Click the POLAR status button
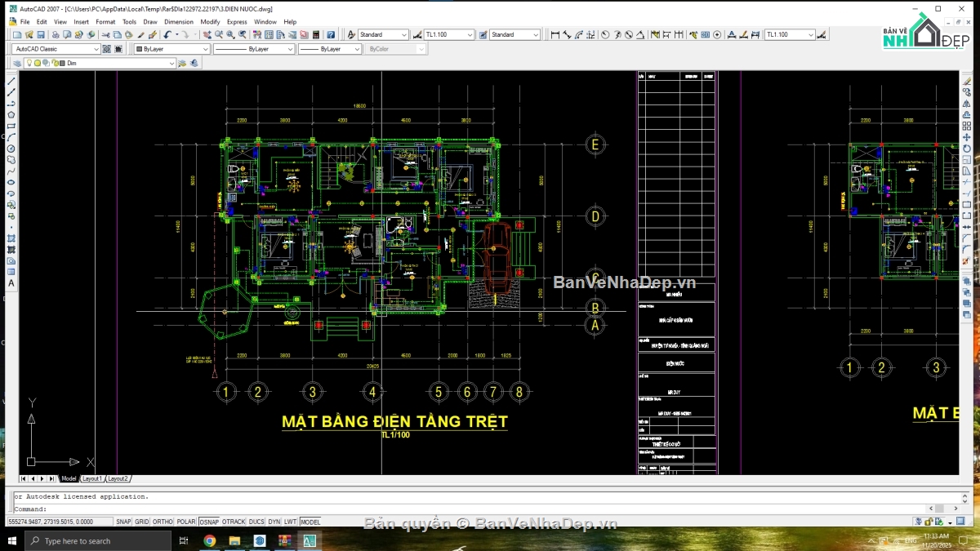The image size is (980, 551). 186,522
